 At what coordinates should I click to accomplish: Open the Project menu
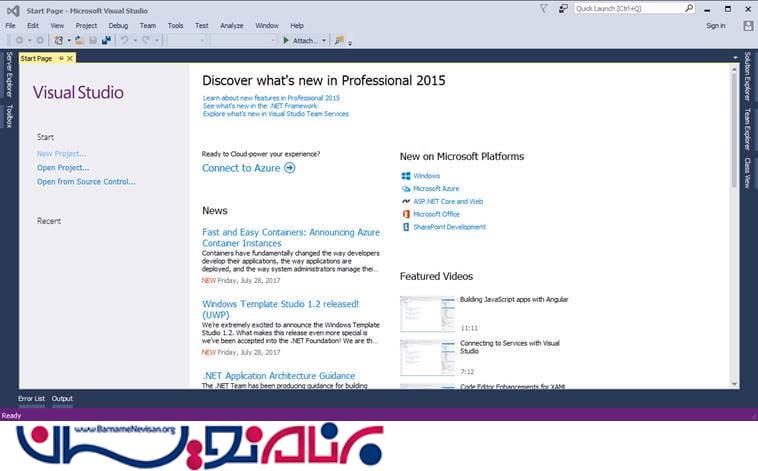pos(86,26)
